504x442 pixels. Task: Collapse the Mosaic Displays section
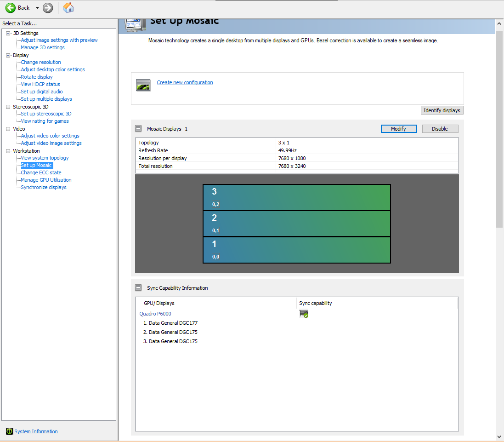click(x=138, y=129)
